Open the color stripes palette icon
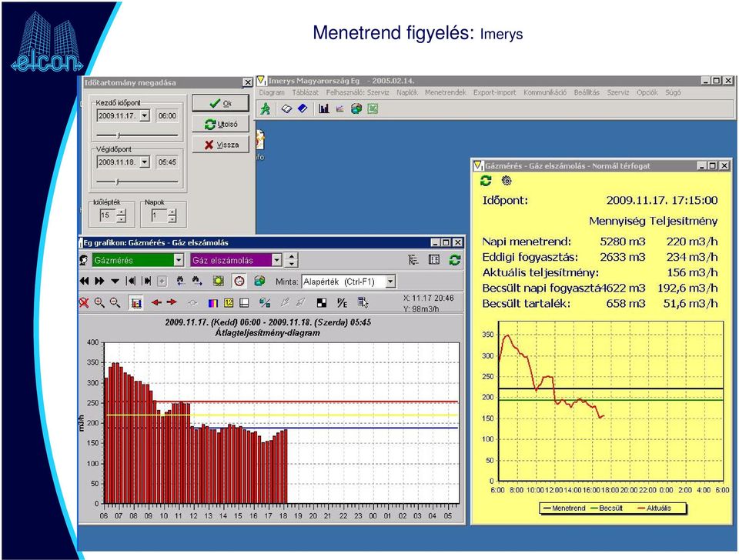 [x=213, y=303]
